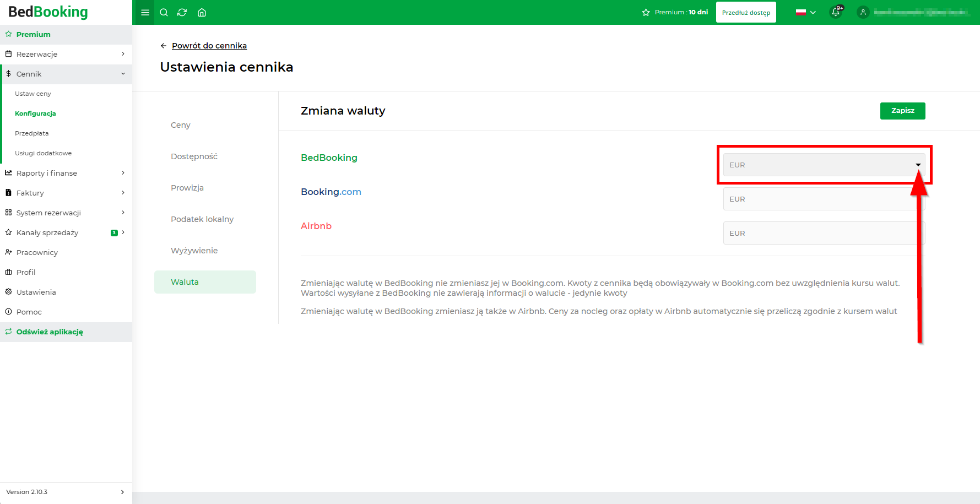Toggle the hamburger menu icon
Screen dimensions: 980x504
click(145, 13)
